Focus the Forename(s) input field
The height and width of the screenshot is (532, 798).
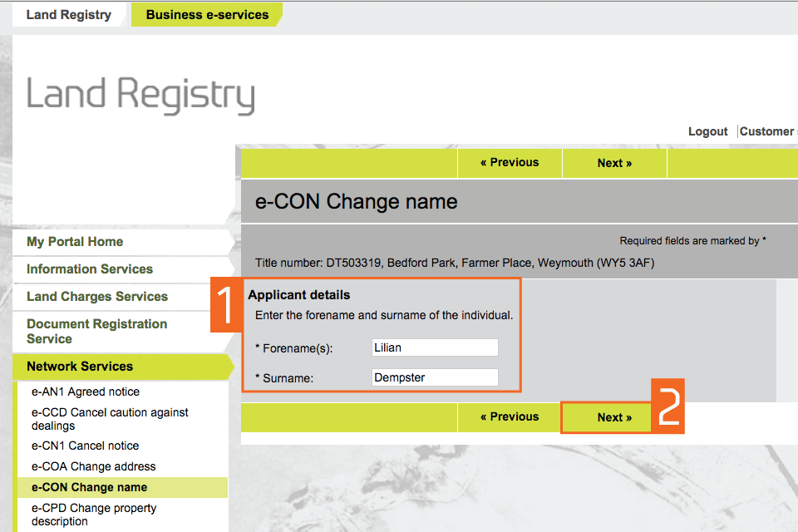tap(435, 347)
